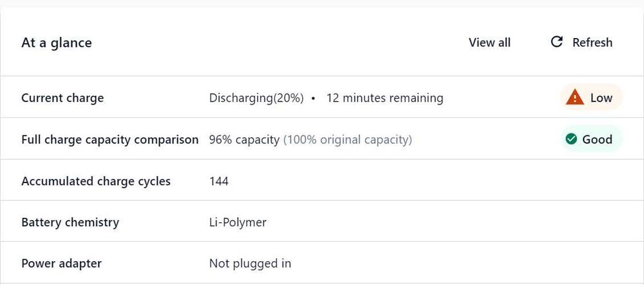Viewport: 644px width, 285px height.
Task: Click the At a glance heading
Action: pos(57,43)
